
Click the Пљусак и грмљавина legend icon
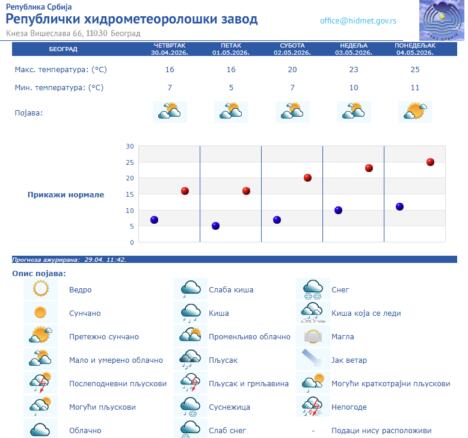[x=190, y=382]
